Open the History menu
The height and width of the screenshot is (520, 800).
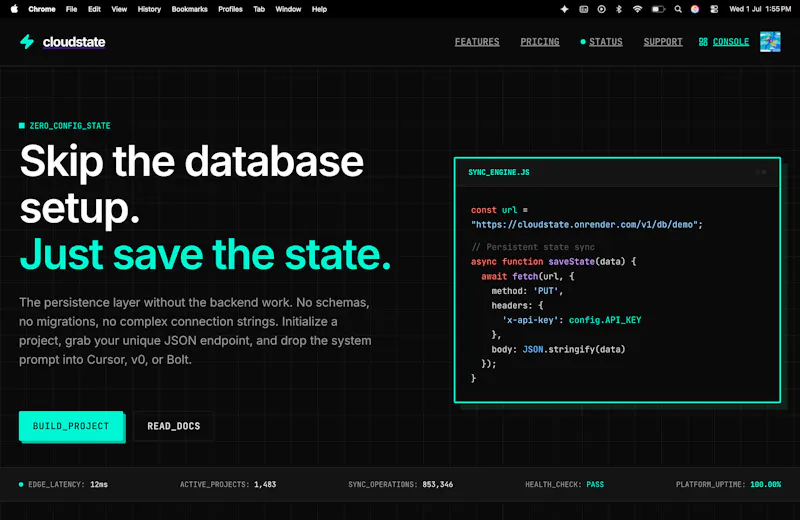[x=149, y=9]
